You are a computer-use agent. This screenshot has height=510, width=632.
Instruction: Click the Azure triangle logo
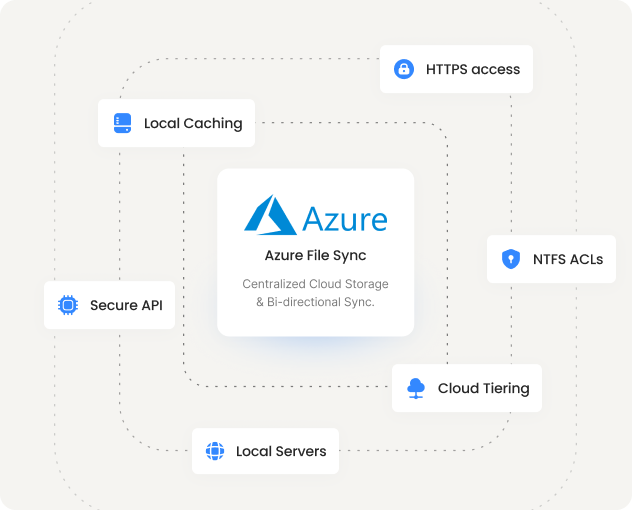coord(270,215)
